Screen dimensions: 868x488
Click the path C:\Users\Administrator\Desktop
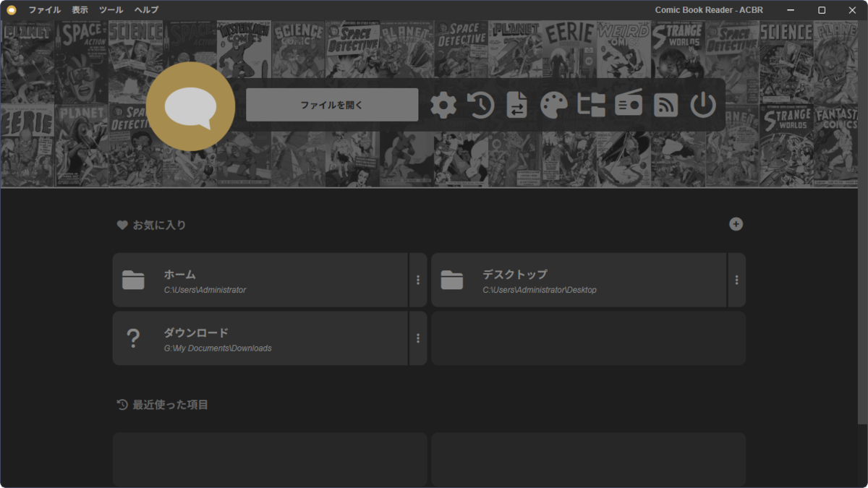pos(540,290)
